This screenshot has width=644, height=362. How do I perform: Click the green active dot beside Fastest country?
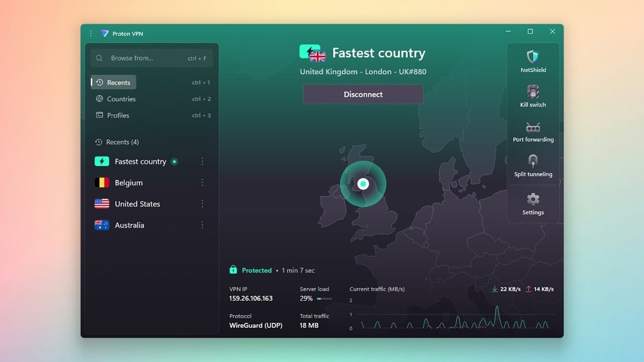tap(174, 161)
